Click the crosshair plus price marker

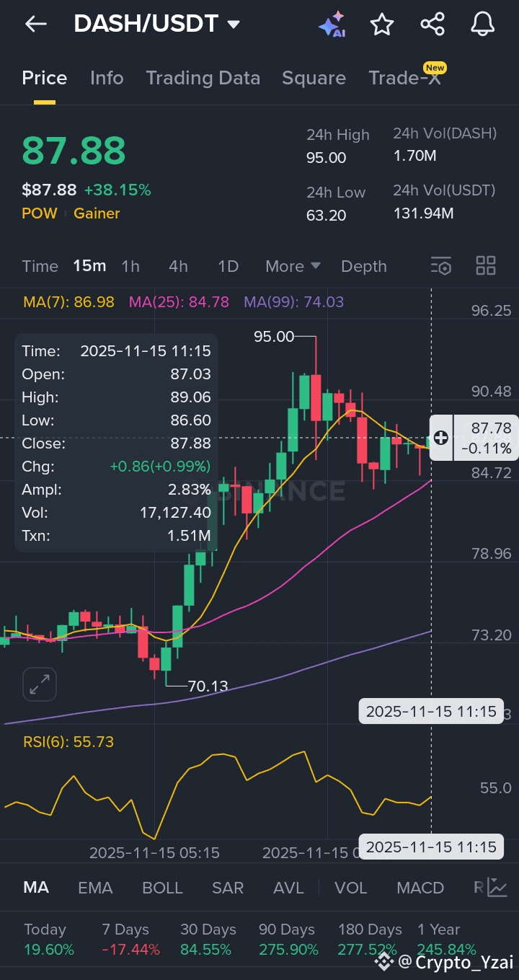[x=440, y=438]
